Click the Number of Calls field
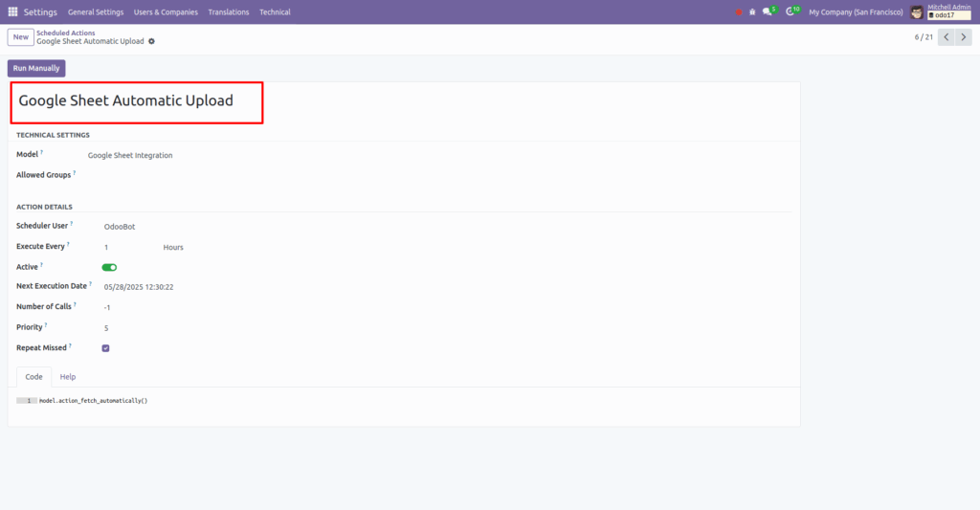This screenshot has height=510, width=980. 107,307
